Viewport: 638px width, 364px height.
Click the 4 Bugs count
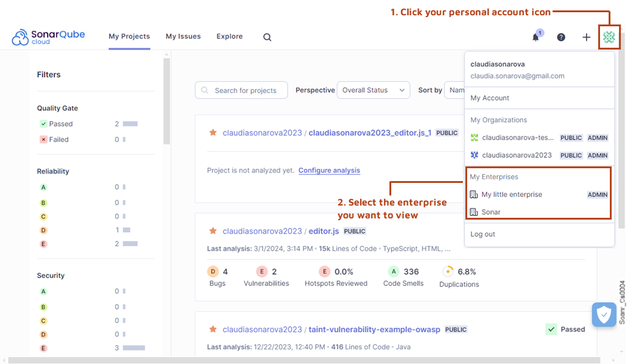pos(225,271)
